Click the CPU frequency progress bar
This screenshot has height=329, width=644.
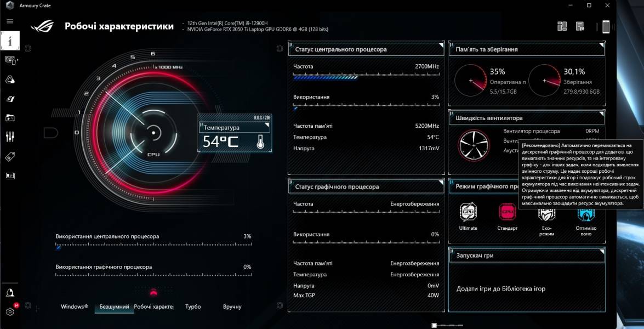pyautogui.click(x=366, y=76)
